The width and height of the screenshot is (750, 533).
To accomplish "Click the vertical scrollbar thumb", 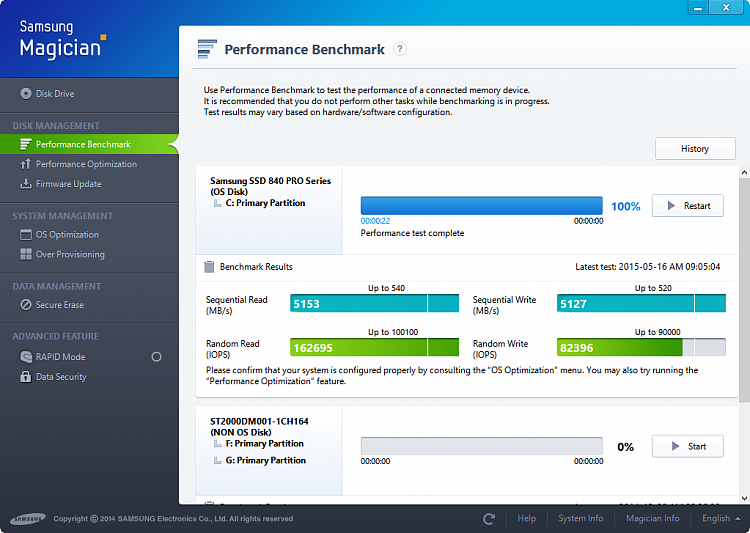I will click(x=744, y=290).
